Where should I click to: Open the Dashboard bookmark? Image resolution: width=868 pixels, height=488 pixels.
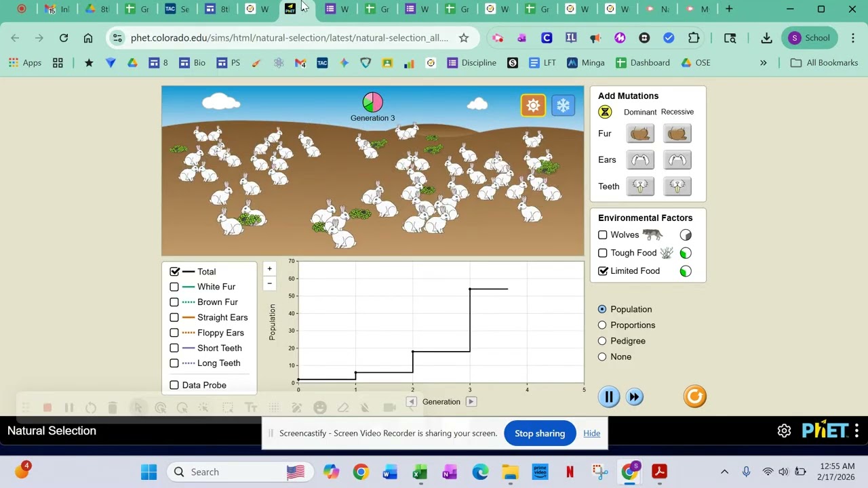643,62
